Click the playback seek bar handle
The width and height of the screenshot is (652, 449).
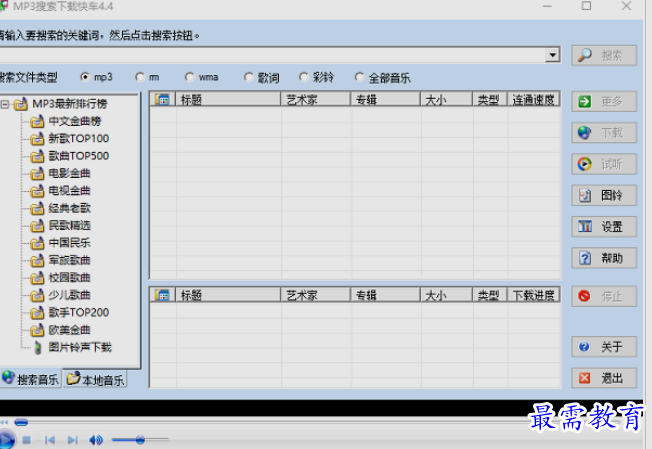coord(21,422)
